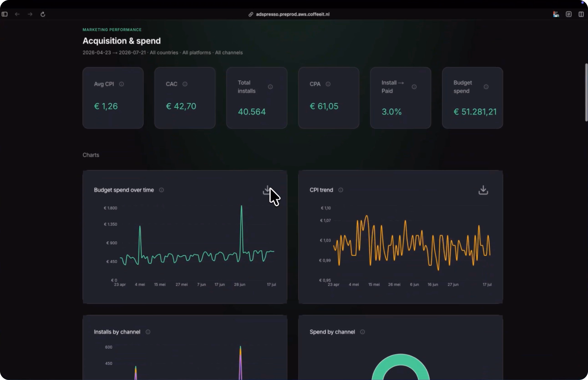Toggle split view icon at far right
Viewport: 588px width, 380px height.
[x=581, y=14]
